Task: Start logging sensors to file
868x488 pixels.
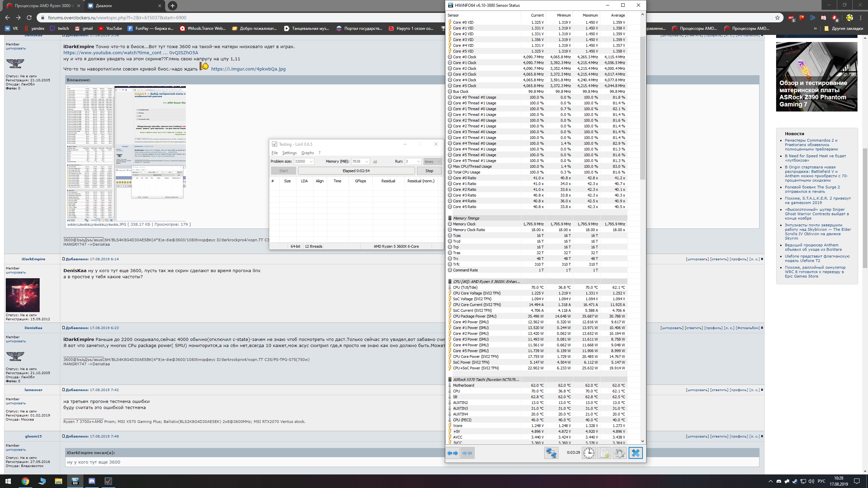Action: (604, 453)
